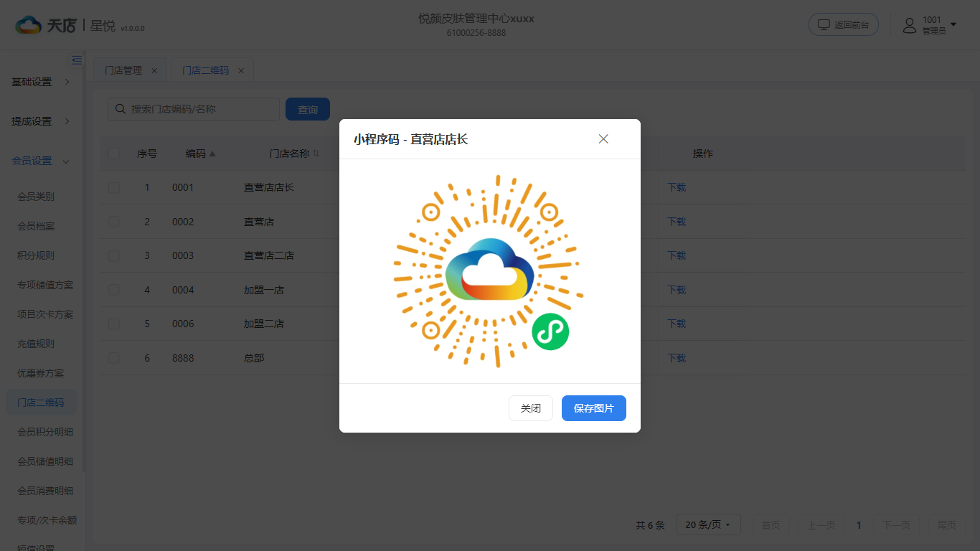The width and height of the screenshot is (980, 551).
Task: Click the 操作 column header
Action: tap(703, 154)
